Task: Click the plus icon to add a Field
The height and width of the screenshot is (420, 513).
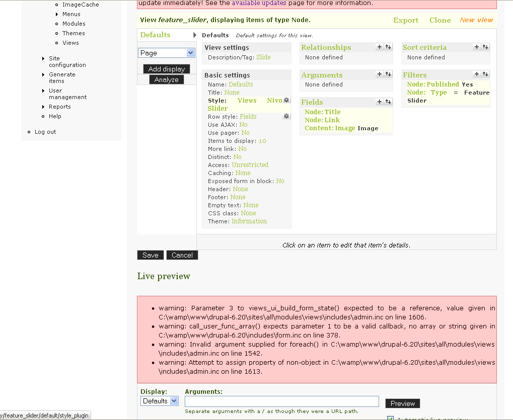Action: pyautogui.click(x=380, y=102)
